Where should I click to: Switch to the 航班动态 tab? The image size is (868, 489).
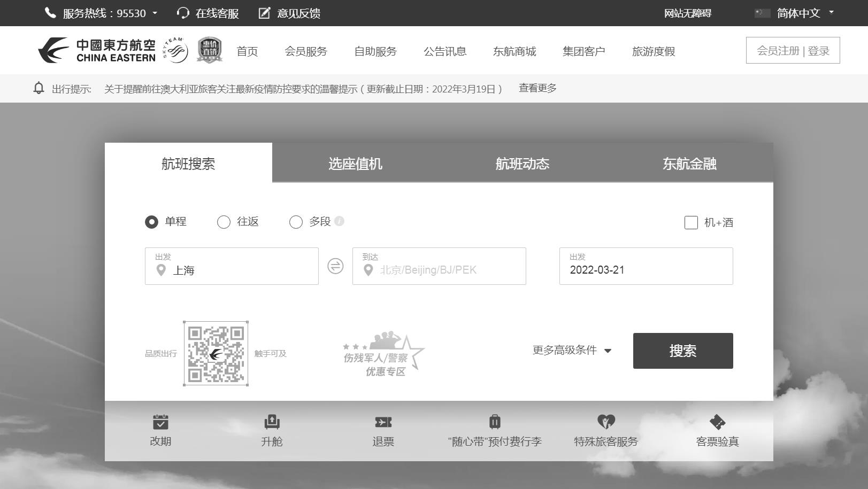click(x=523, y=164)
